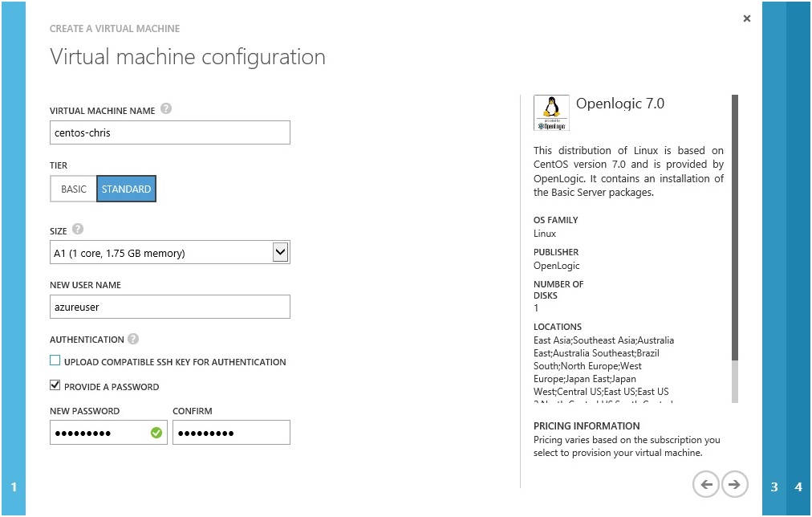This screenshot has height=517, width=812.
Task: Click the Openlogic 7.0 title
Action: pos(620,104)
